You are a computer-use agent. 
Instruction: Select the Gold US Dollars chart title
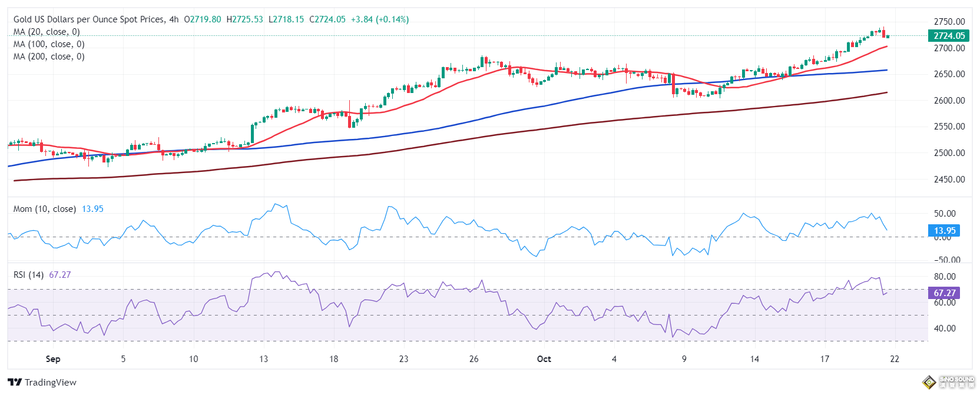[x=88, y=19]
